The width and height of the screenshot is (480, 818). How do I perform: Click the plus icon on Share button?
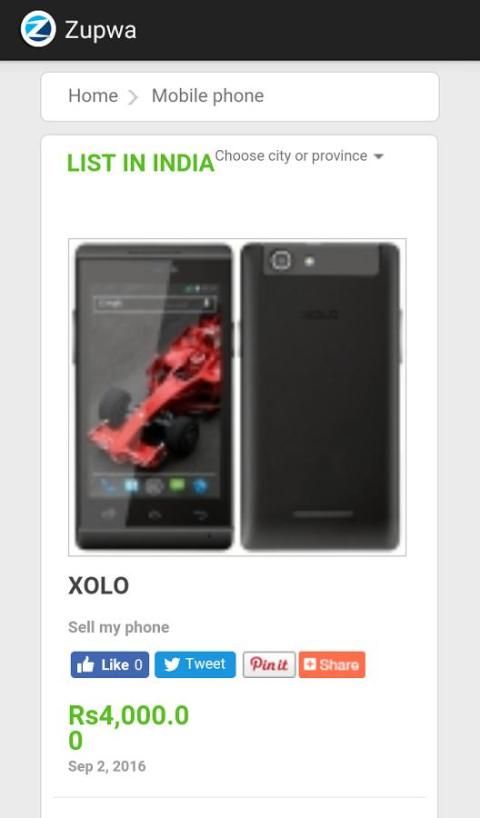pyautogui.click(x=310, y=664)
